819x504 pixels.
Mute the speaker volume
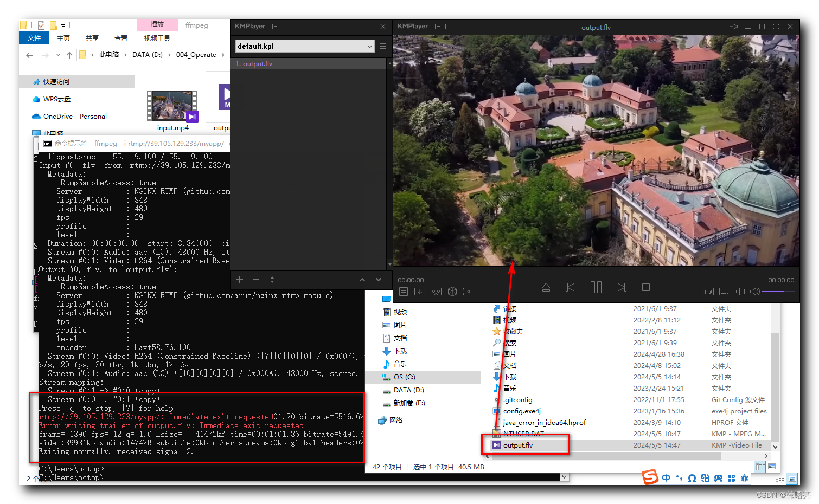[x=754, y=292]
